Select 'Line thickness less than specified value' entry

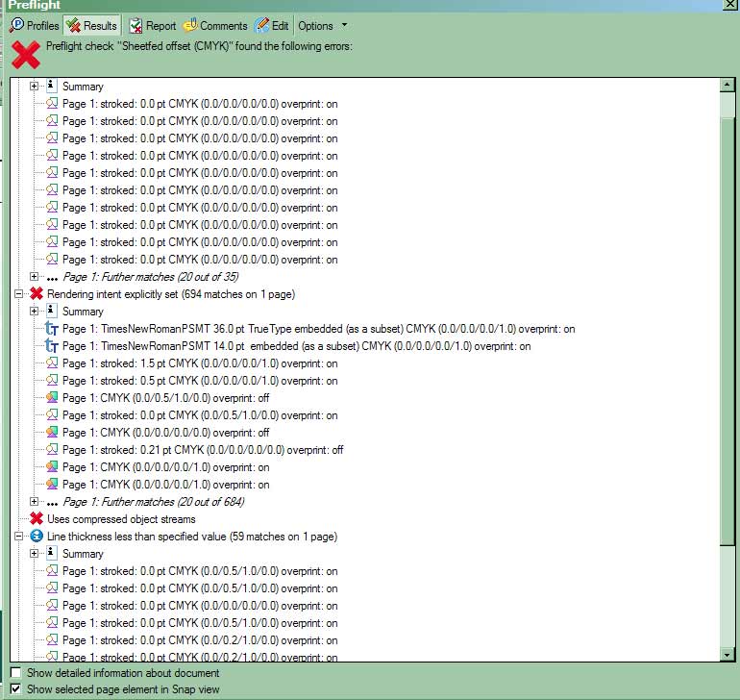(x=192, y=537)
